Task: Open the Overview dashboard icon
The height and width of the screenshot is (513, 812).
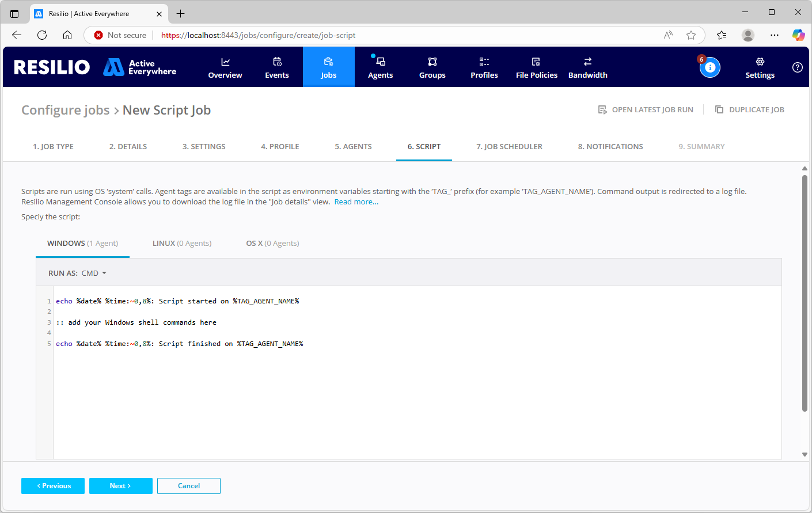Action: [x=225, y=62]
